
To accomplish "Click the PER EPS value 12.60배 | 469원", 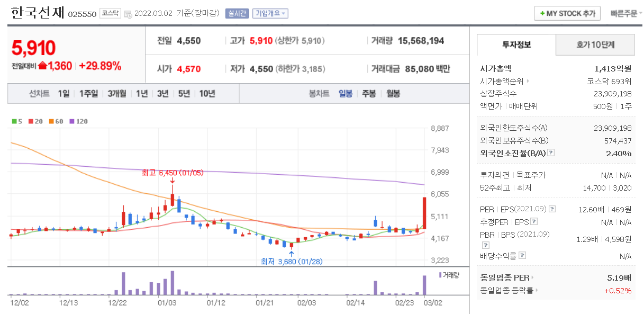I will coord(605,209).
